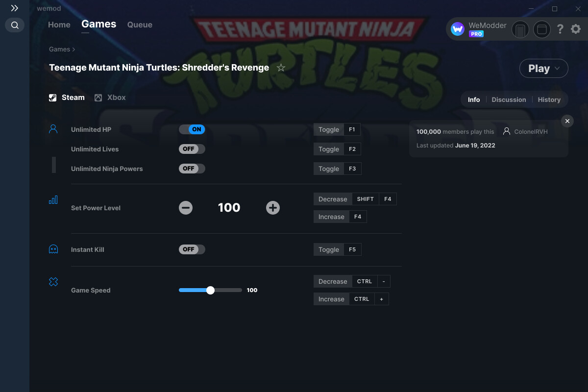Expand the Play dropdown arrow
This screenshot has height=392, width=588.
point(557,69)
